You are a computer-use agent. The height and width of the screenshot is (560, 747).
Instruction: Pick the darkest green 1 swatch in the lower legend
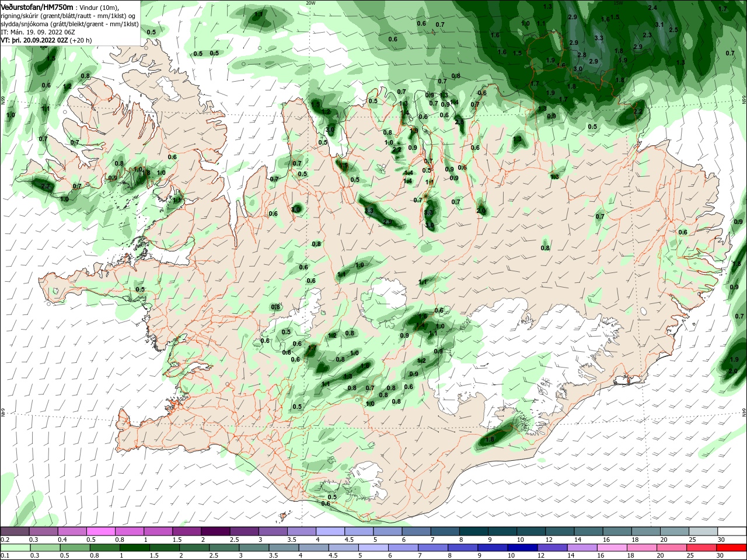click(x=135, y=548)
